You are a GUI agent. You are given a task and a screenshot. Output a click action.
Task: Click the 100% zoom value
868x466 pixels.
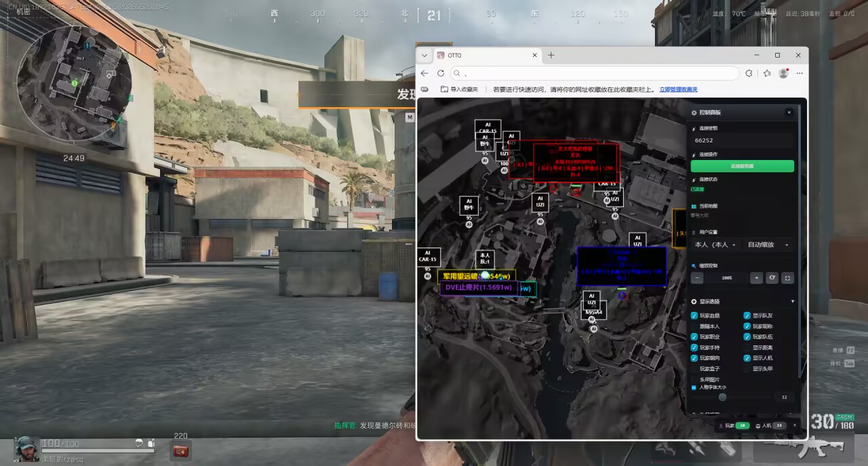tap(727, 277)
